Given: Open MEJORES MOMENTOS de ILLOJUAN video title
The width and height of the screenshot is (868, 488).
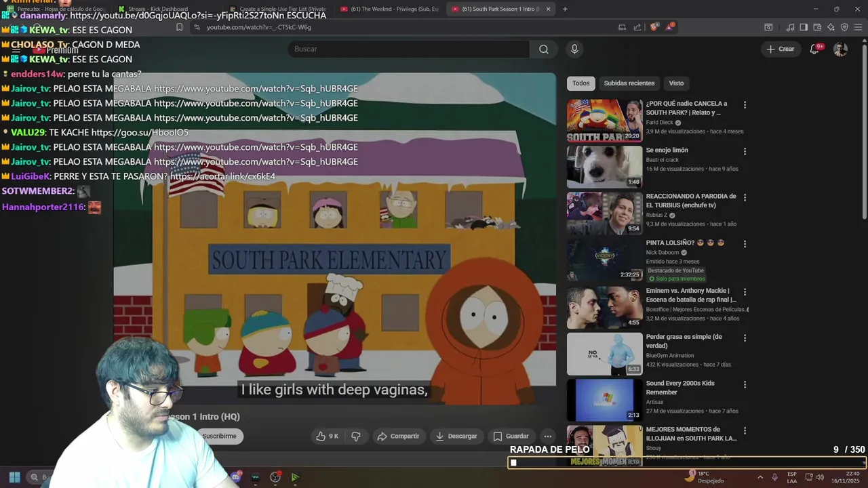Looking at the screenshot, I should point(691,434).
